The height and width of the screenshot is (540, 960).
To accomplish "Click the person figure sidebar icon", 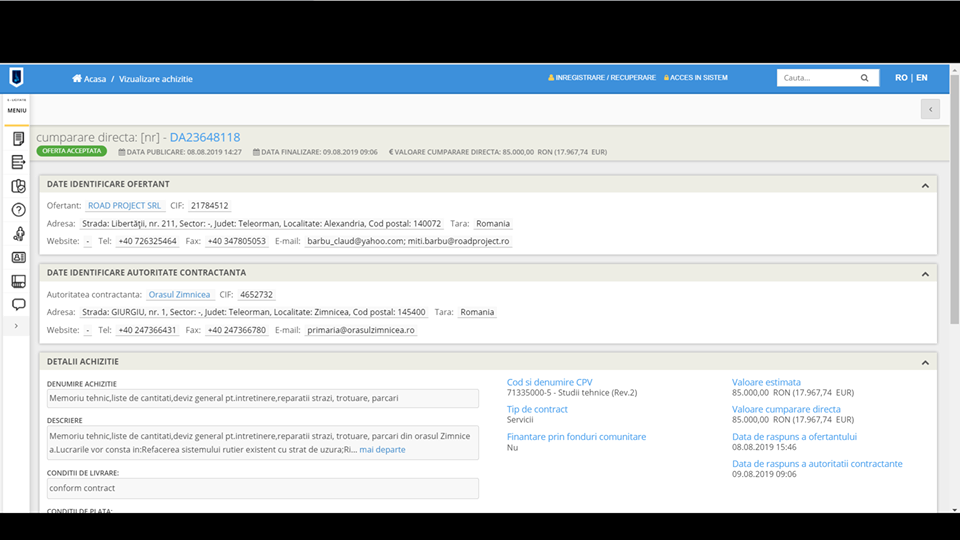I will pyautogui.click(x=18, y=234).
